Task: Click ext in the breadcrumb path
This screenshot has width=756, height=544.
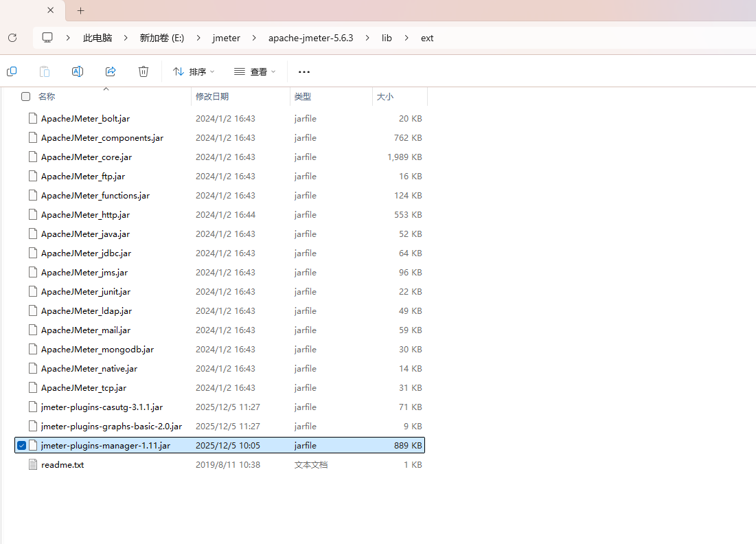Action: point(427,38)
